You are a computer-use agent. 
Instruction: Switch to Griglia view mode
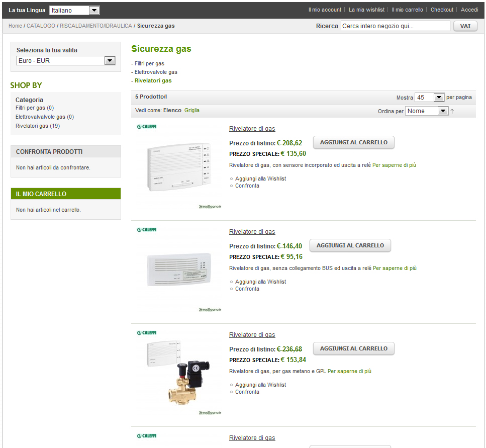[x=192, y=110]
